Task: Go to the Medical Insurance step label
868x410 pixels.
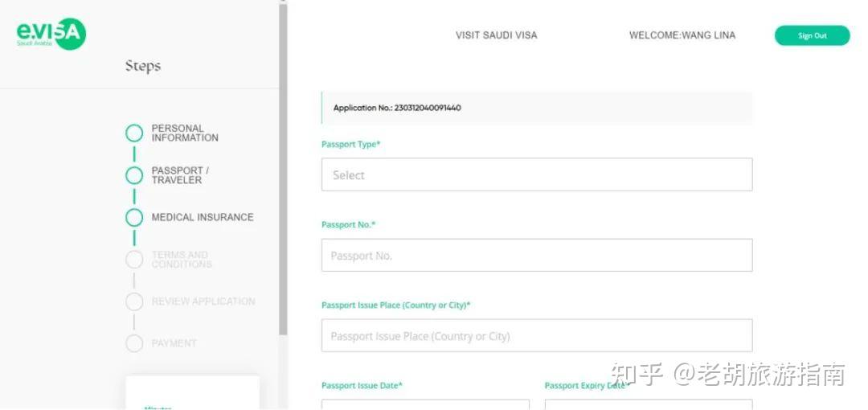Action: tap(202, 217)
